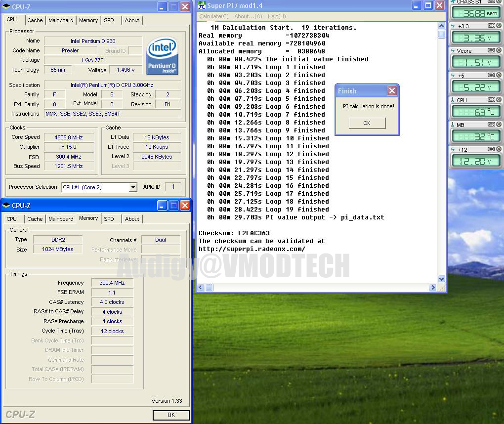The height and width of the screenshot is (424, 504).
Task: Click the Level 2 cache value 2048 KBytes
Action: coord(157,157)
